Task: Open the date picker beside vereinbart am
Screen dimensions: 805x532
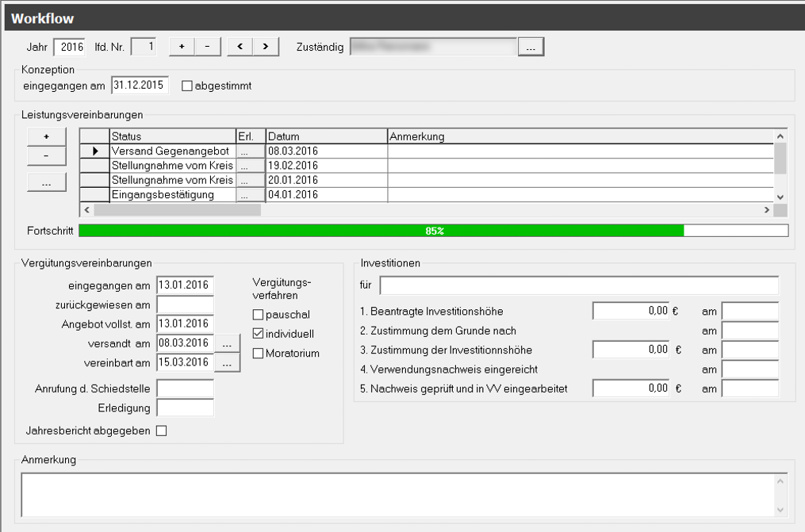Action: tap(227, 362)
